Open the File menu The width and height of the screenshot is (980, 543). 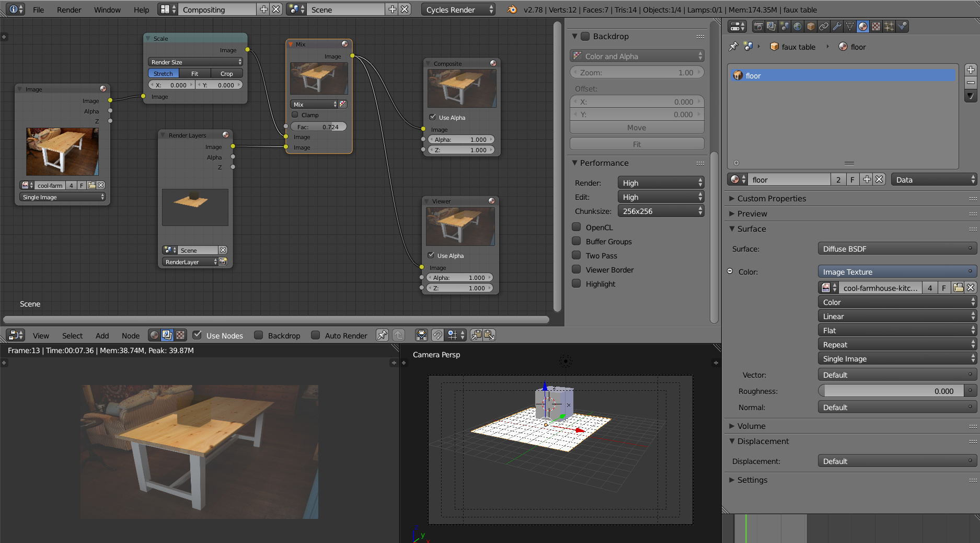click(38, 9)
